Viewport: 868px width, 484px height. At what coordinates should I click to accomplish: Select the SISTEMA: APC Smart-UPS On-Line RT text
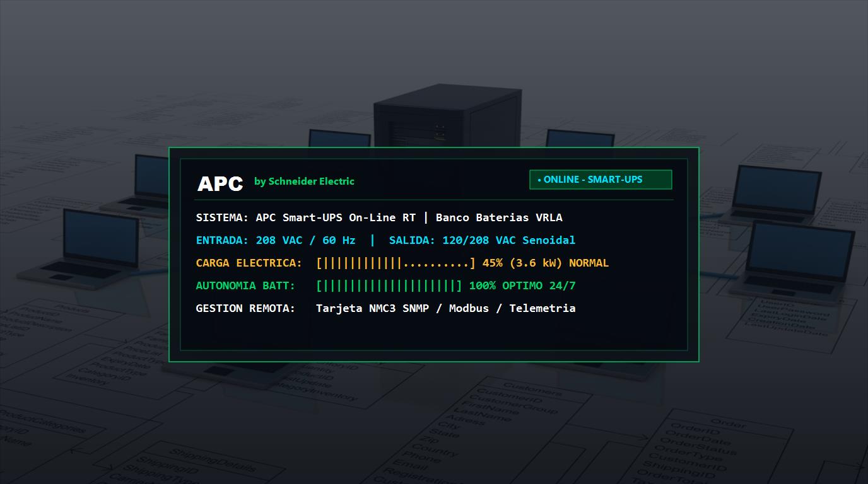point(306,217)
